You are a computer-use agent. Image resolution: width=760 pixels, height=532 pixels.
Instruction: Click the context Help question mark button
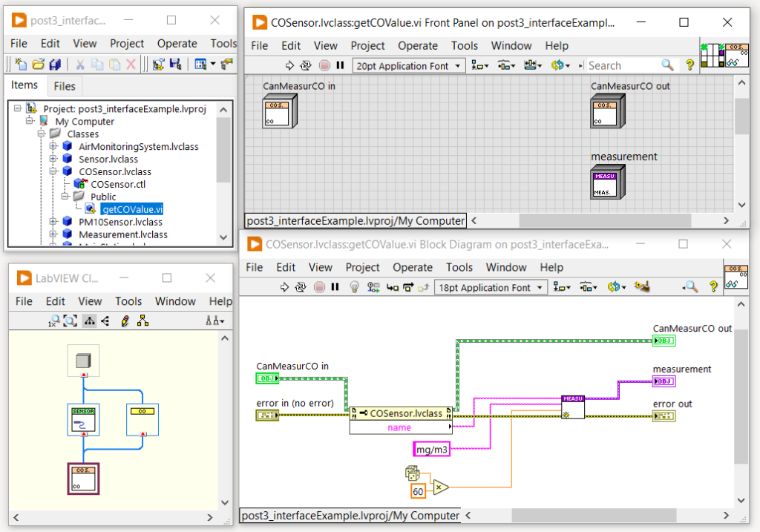tap(714, 287)
